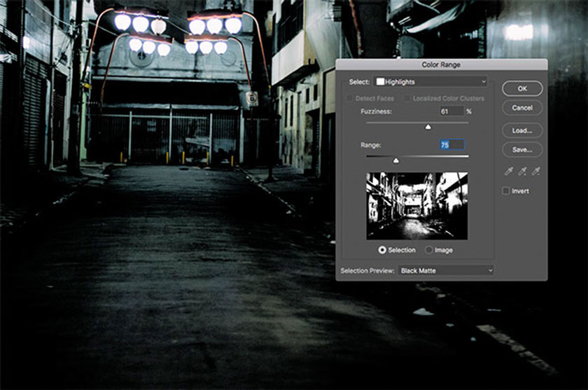This screenshot has width=588, height=390.
Task: Select the Subtract from Sample eyedropper
Action: point(535,171)
